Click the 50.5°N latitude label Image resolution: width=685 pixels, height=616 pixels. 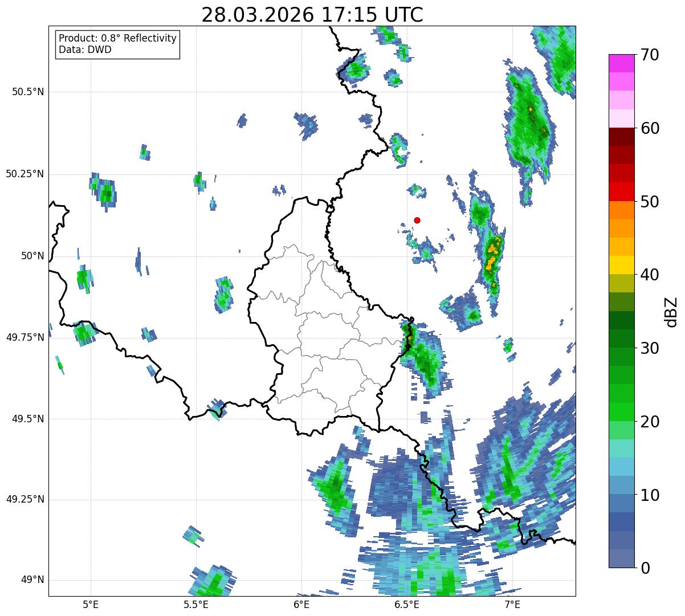(28, 92)
